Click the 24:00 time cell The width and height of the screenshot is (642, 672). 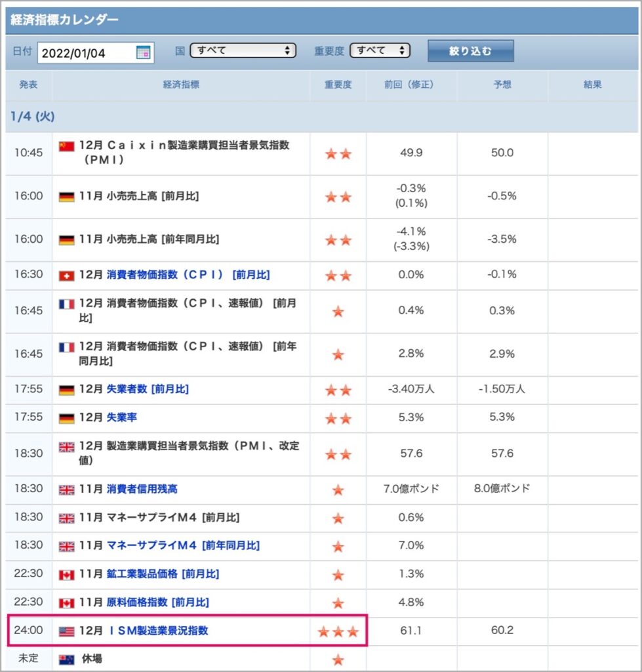click(x=29, y=631)
